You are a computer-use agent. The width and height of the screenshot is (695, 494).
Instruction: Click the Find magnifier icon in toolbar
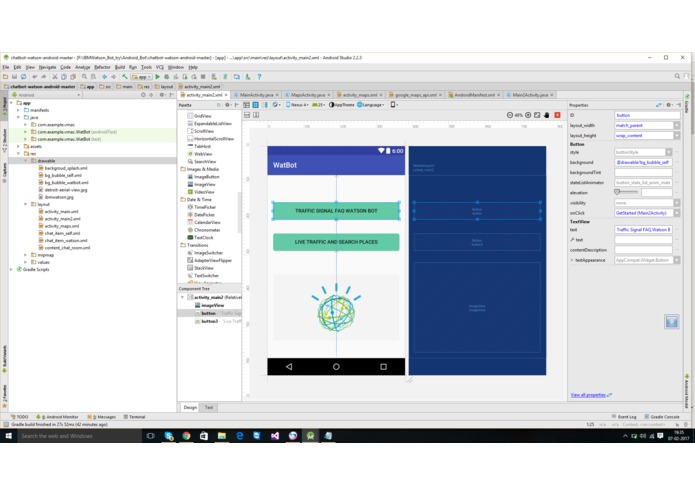click(84, 77)
